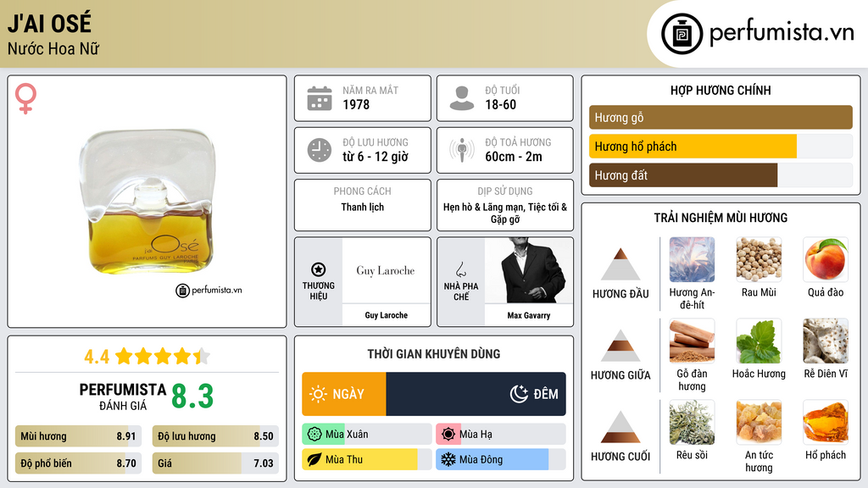
Task: Click the Rau Mùi coriander seeds image
Action: pos(759,260)
